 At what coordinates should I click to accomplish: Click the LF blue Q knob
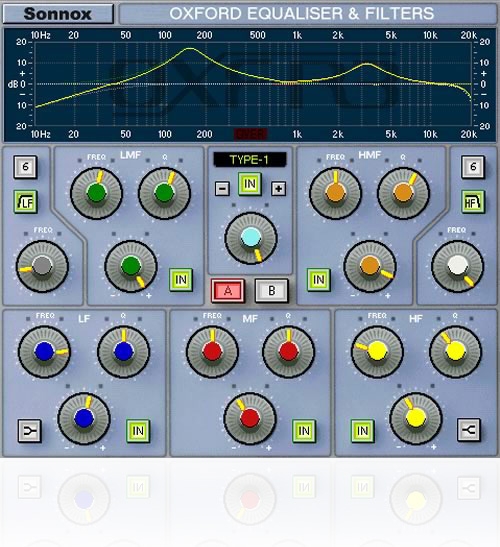point(123,352)
